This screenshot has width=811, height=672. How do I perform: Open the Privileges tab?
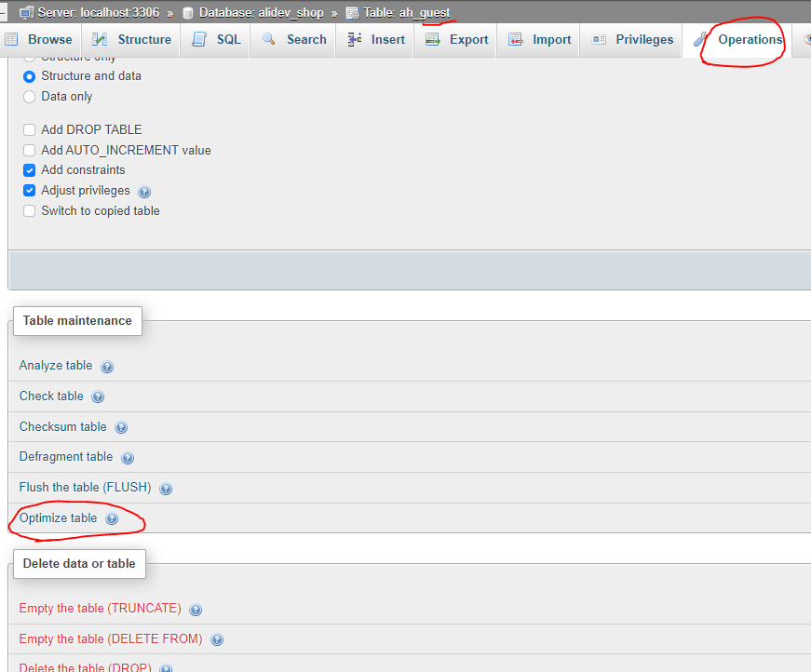(631, 40)
